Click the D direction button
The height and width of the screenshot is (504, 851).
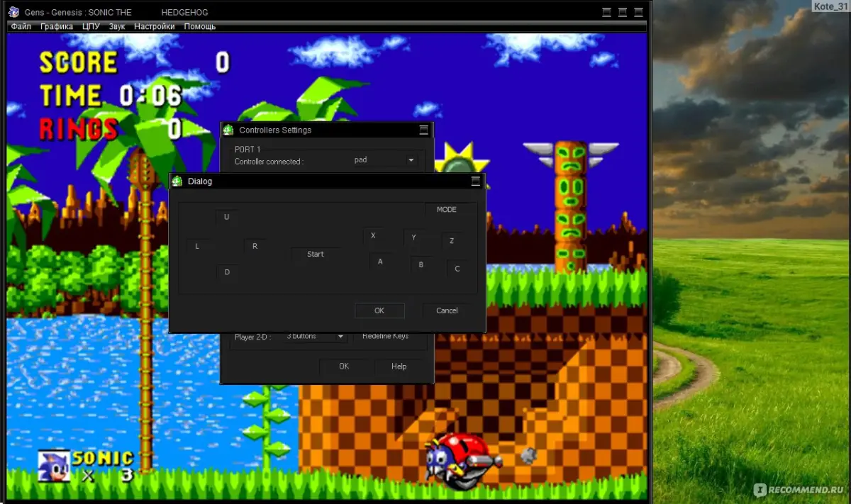coord(227,272)
